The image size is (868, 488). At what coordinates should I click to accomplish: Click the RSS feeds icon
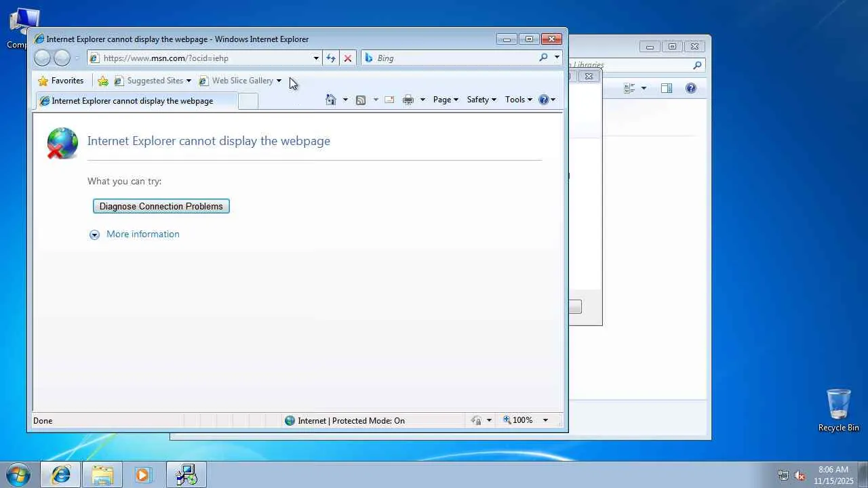pos(361,100)
